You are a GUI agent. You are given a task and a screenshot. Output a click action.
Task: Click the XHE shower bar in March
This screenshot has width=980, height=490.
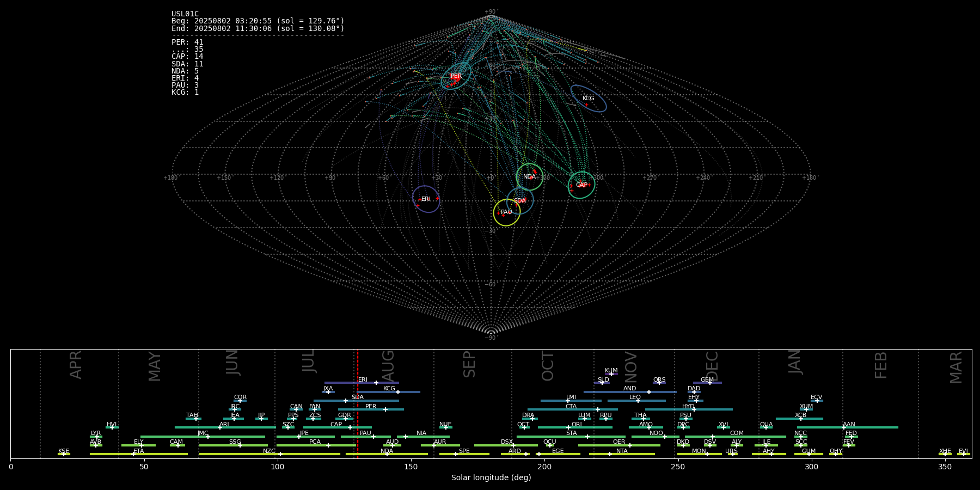[x=945, y=454]
